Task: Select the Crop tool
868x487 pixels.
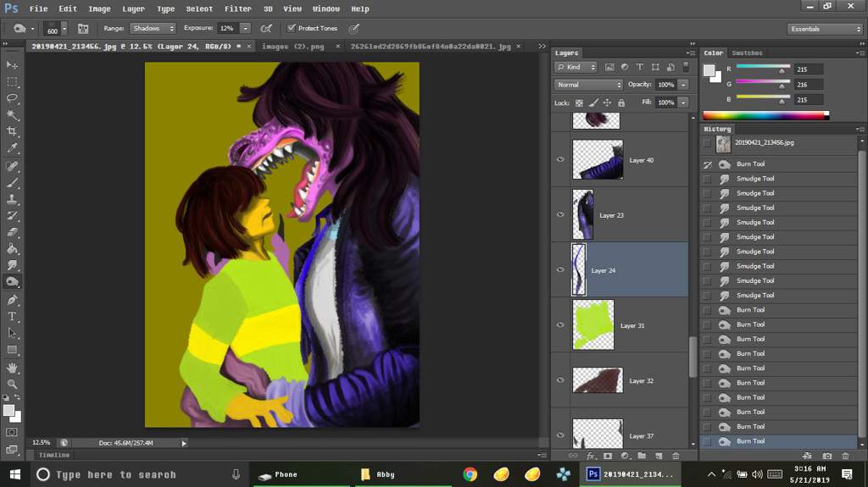Action: pyautogui.click(x=12, y=132)
